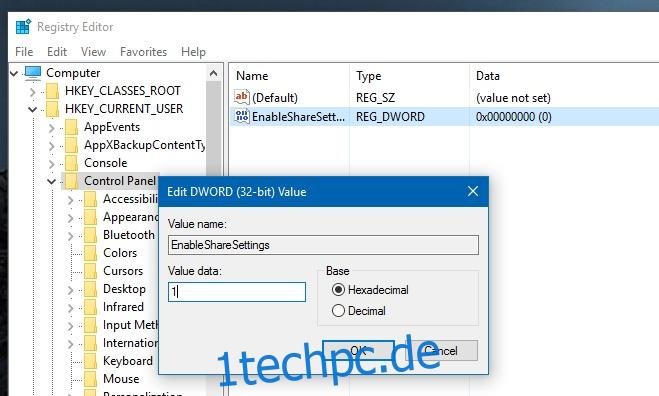
Task: Click the tree scrollbar up arrow
Action: (214, 74)
